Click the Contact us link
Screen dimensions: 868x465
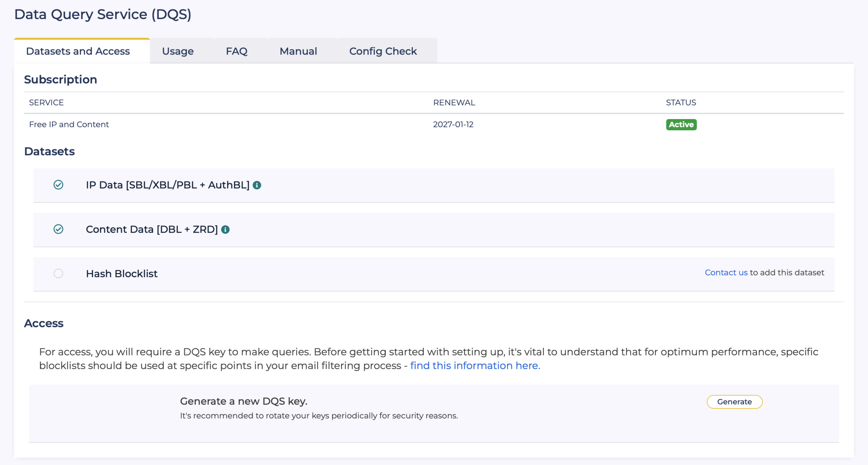(726, 273)
